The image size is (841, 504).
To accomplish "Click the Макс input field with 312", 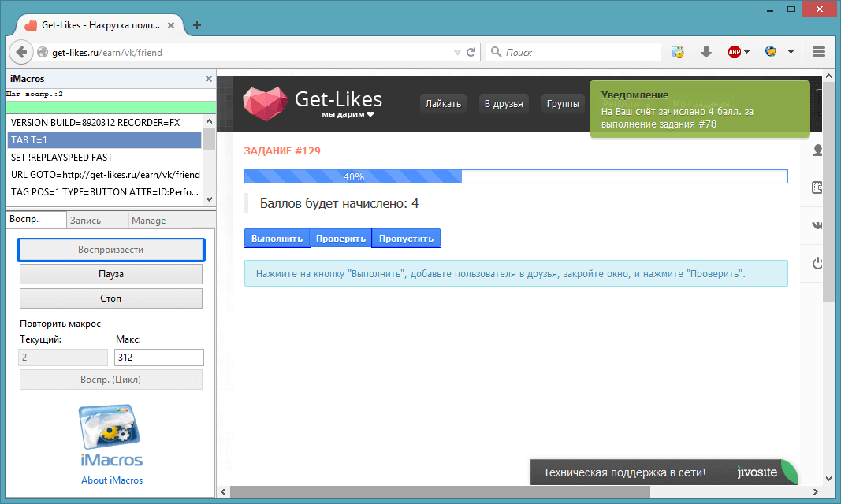I will pyautogui.click(x=158, y=358).
